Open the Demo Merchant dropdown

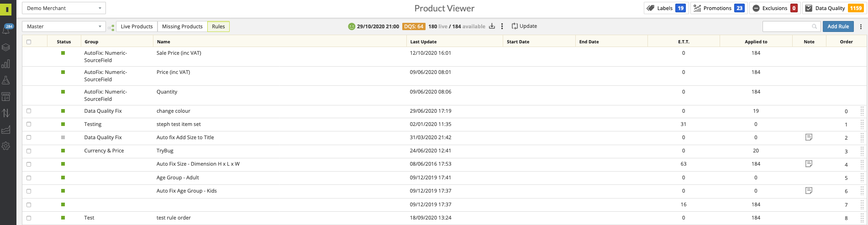pyautogui.click(x=64, y=8)
